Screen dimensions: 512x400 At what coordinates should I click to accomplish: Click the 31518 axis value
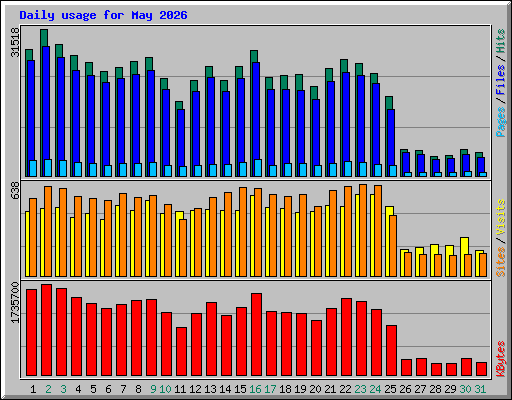[15, 42]
